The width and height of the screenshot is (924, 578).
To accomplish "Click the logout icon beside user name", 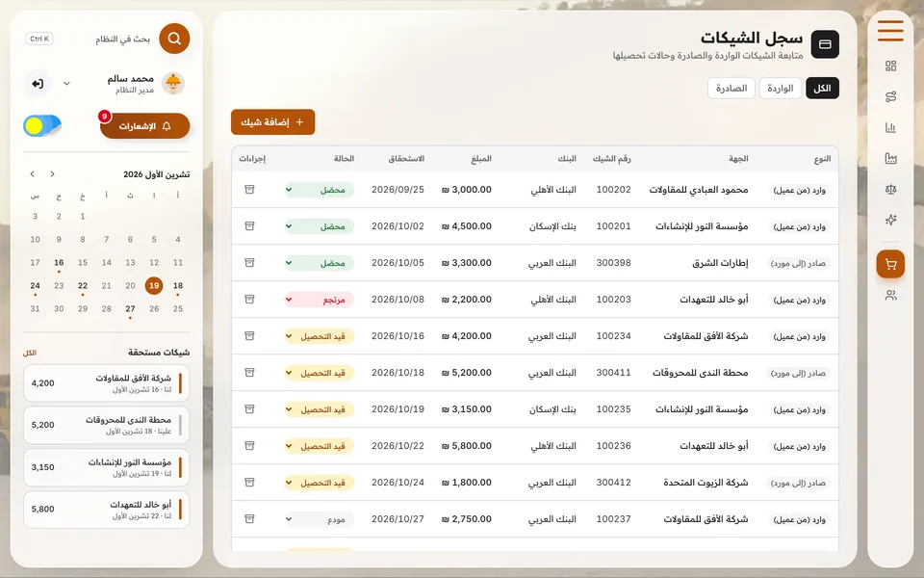I will pyautogui.click(x=38, y=84).
